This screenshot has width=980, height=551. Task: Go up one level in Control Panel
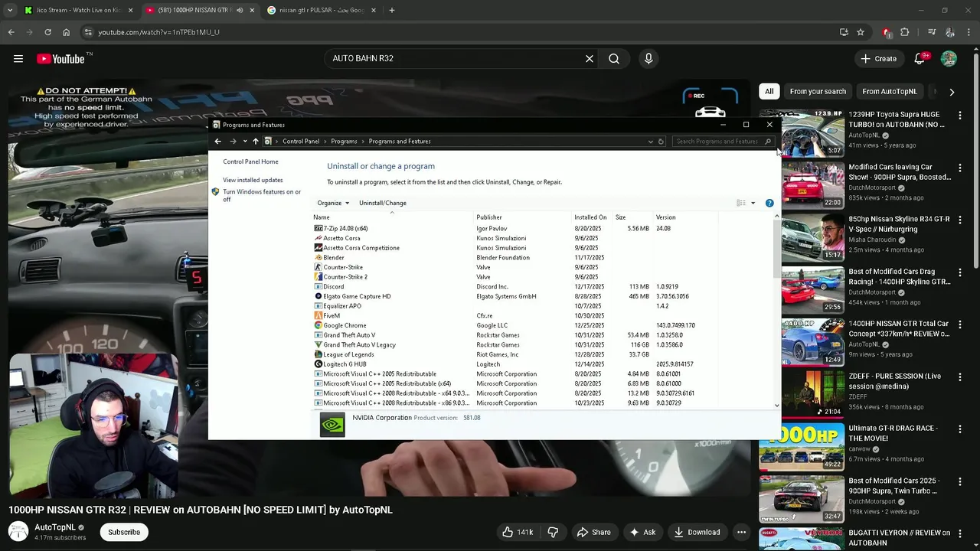256,142
